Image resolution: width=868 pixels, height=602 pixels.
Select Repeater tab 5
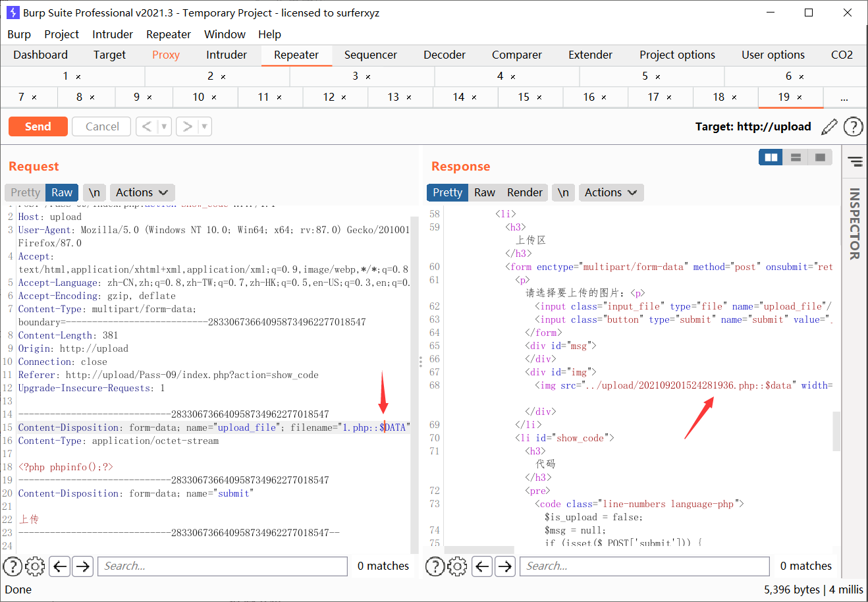pos(651,76)
